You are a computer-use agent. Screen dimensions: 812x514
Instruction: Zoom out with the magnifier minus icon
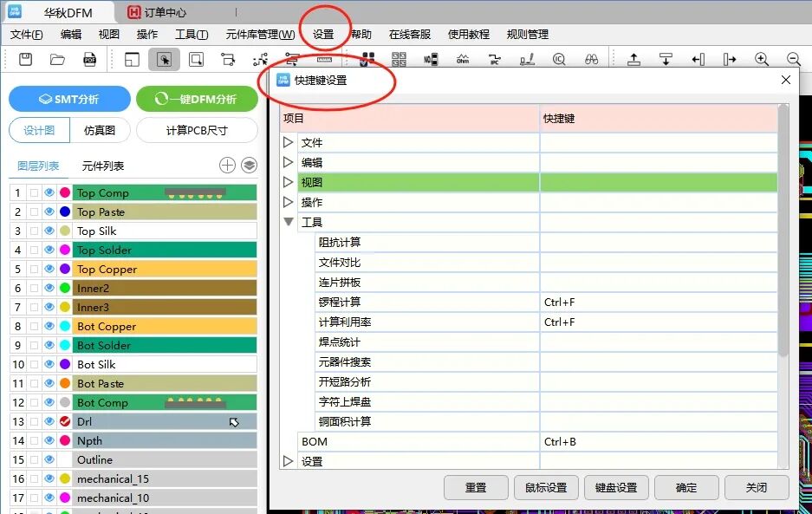[x=793, y=60]
